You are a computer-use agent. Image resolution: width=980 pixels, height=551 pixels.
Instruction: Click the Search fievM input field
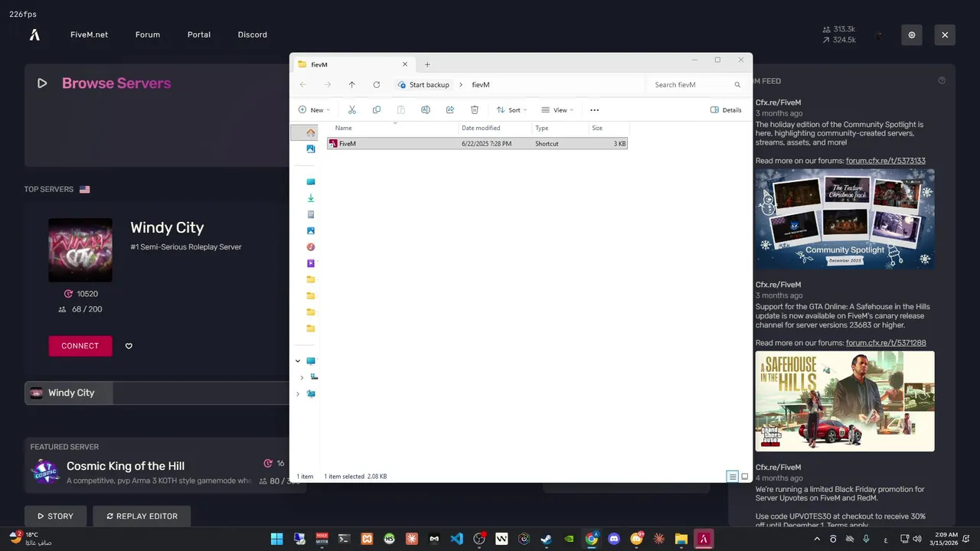click(x=697, y=85)
